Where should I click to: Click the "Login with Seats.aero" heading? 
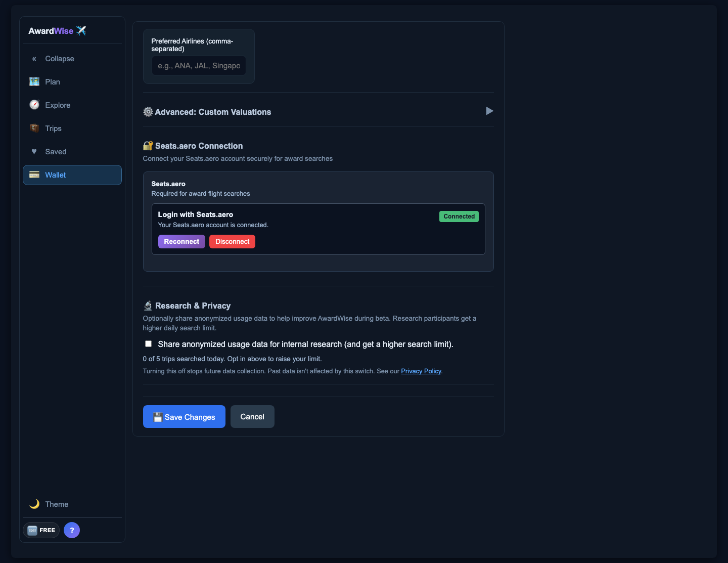(196, 214)
